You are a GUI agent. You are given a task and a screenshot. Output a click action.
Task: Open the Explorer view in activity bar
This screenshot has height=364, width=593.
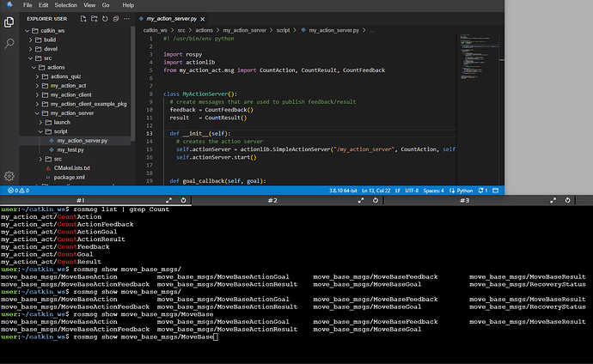point(9,22)
